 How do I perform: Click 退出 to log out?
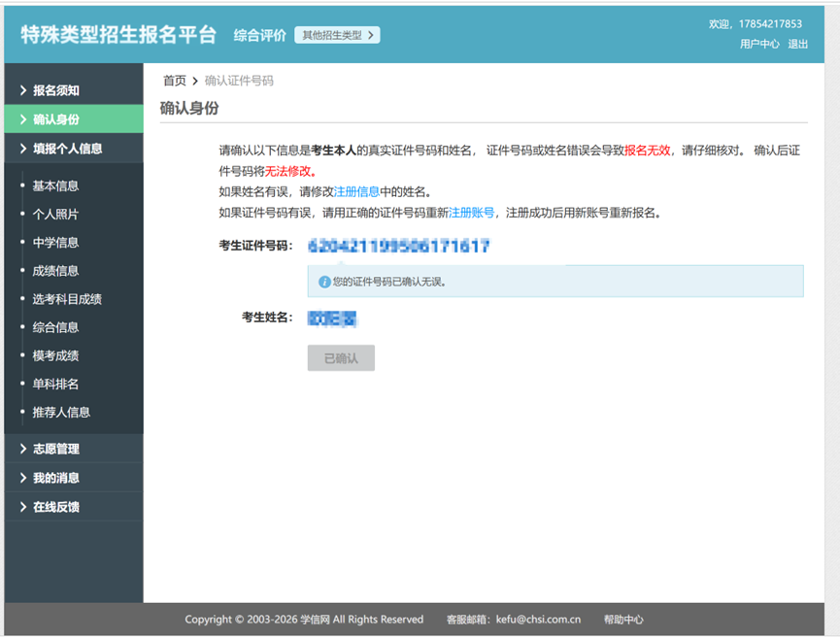(x=797, y=44)
